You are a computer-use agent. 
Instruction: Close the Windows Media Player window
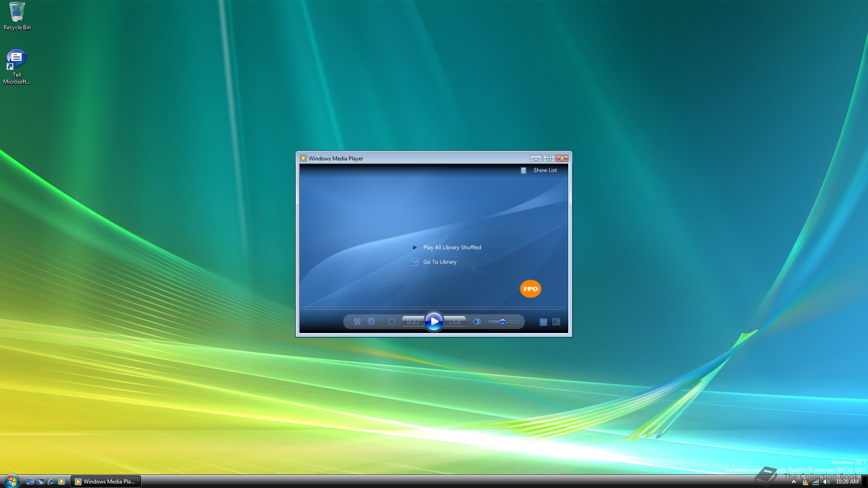(562, 158)
